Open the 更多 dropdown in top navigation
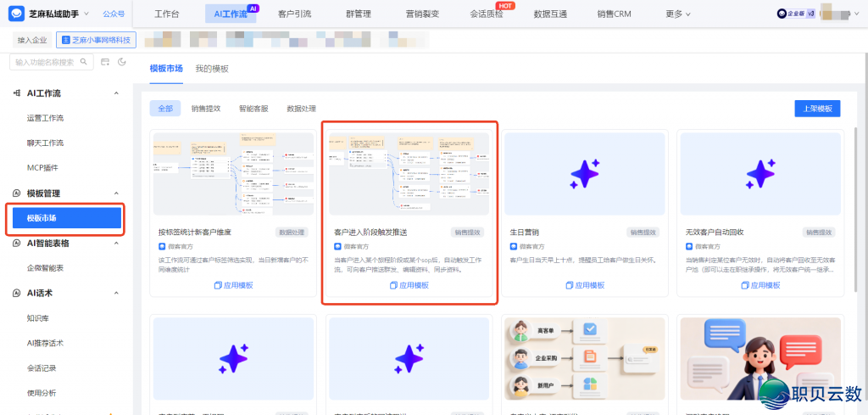The height and width of the screenshot is (415, 868). [678, 14]
